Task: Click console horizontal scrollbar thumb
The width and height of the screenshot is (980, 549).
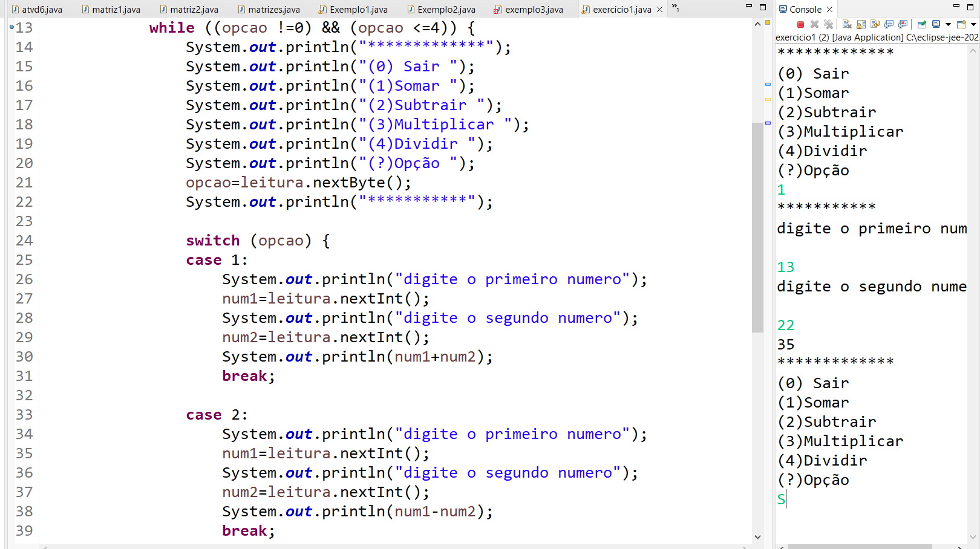Action: click(860, 547)
